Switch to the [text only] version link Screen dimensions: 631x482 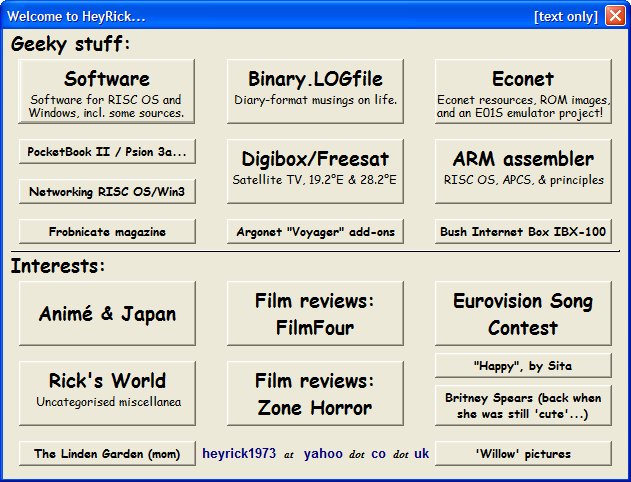[x=566, y=16]
